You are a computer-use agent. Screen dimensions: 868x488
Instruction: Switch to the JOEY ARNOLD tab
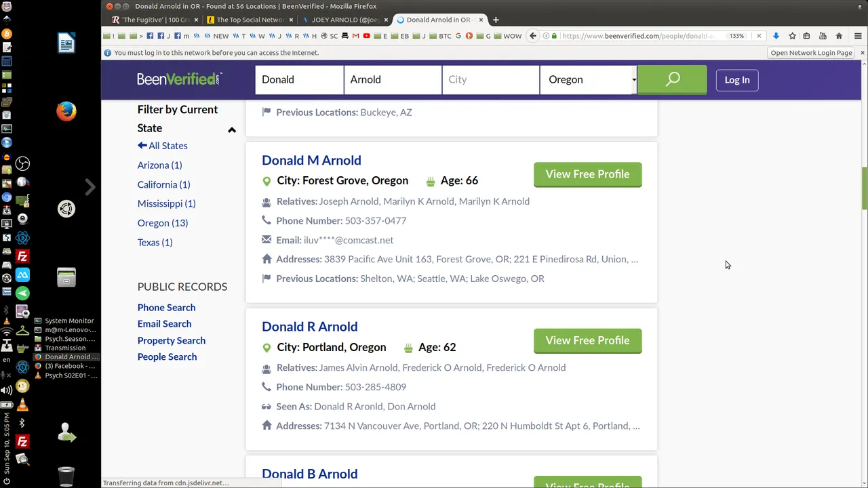tap(344, 20)
